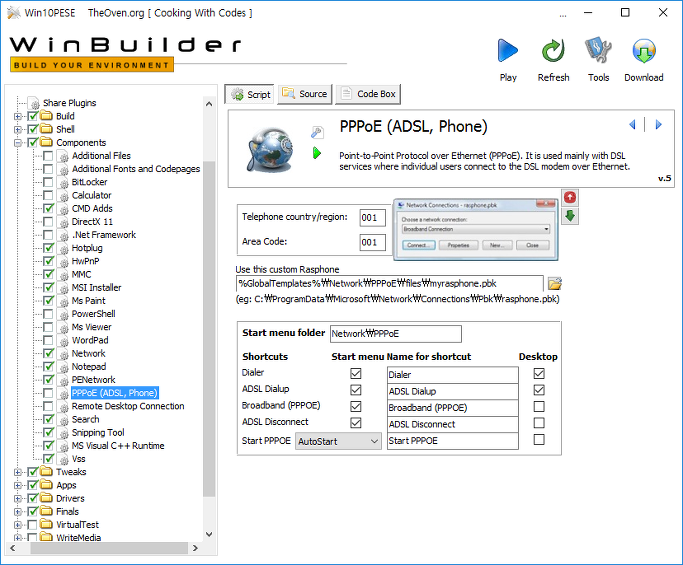Switch to the Script tab
The height and width of the screenshot is (565, 683).
pyautogui.click(x=250, y=94)
